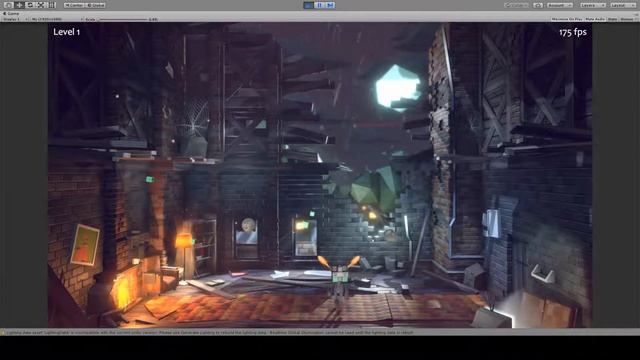Select the Rect transform tool
Viewport: 640px width, 360px height.
(x=52, y=5)
